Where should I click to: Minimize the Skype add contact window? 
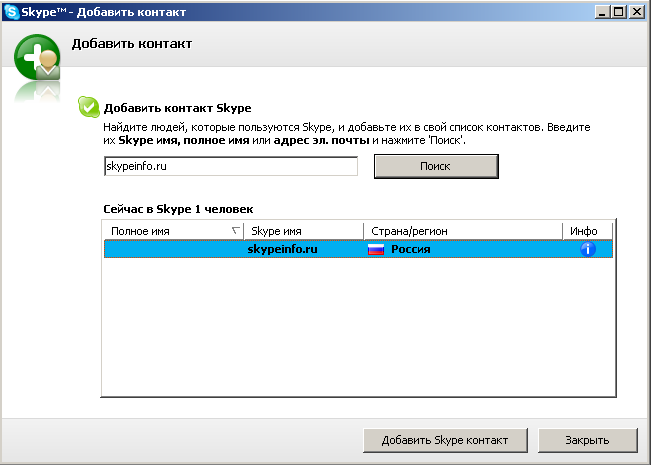(602, 12)
